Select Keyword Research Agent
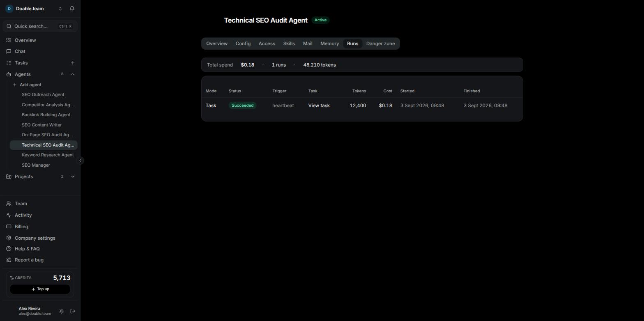This screenshot has height=321, width=644. 48,155
